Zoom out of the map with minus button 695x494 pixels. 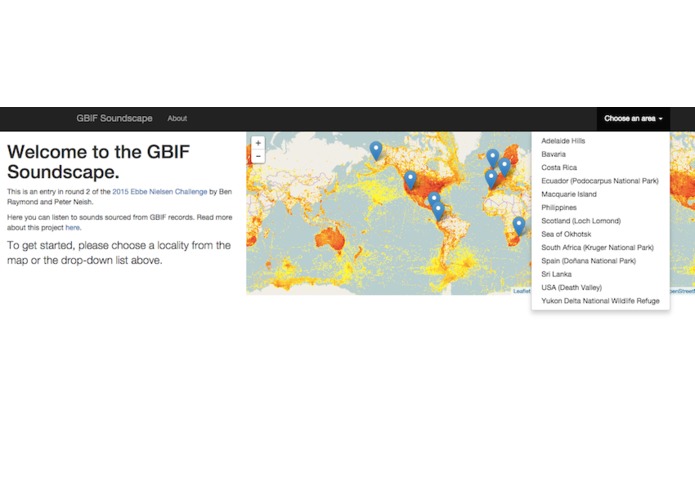point(258,156)
